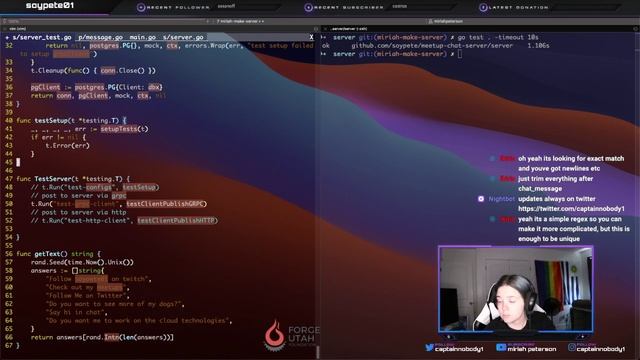Open the main.go vim tab
Image resolution: width=640 pixels, height=360 pixels.
coord(142,37)
